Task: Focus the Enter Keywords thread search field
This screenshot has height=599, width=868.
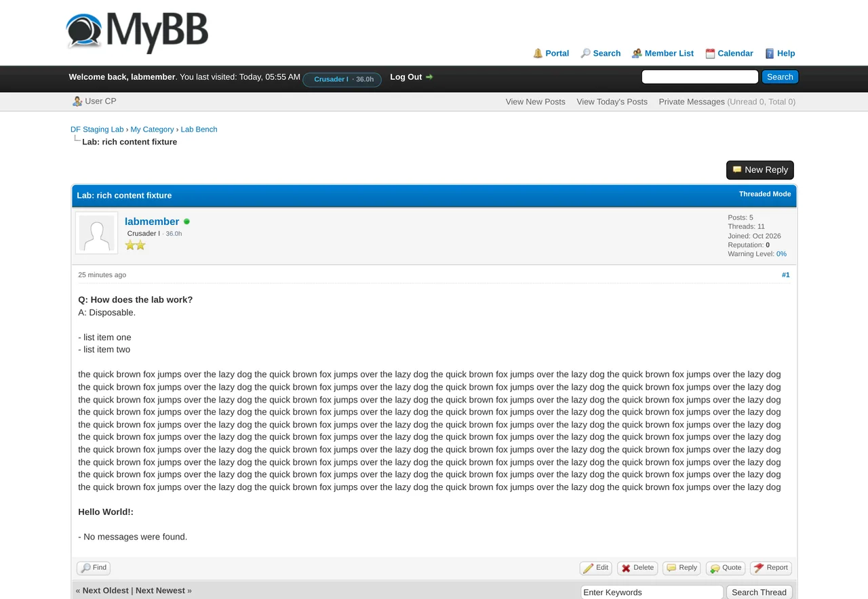Action: 652,592
